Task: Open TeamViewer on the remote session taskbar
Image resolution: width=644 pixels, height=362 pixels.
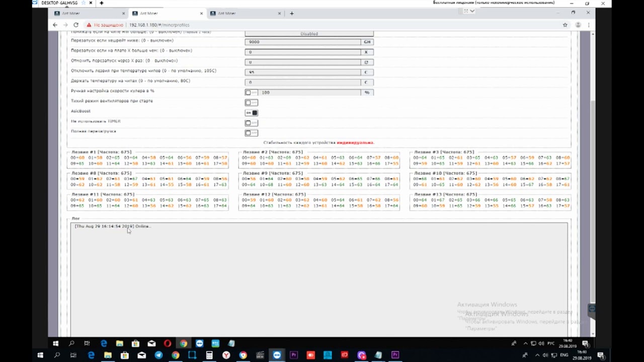Action: [x=200, y=343]
